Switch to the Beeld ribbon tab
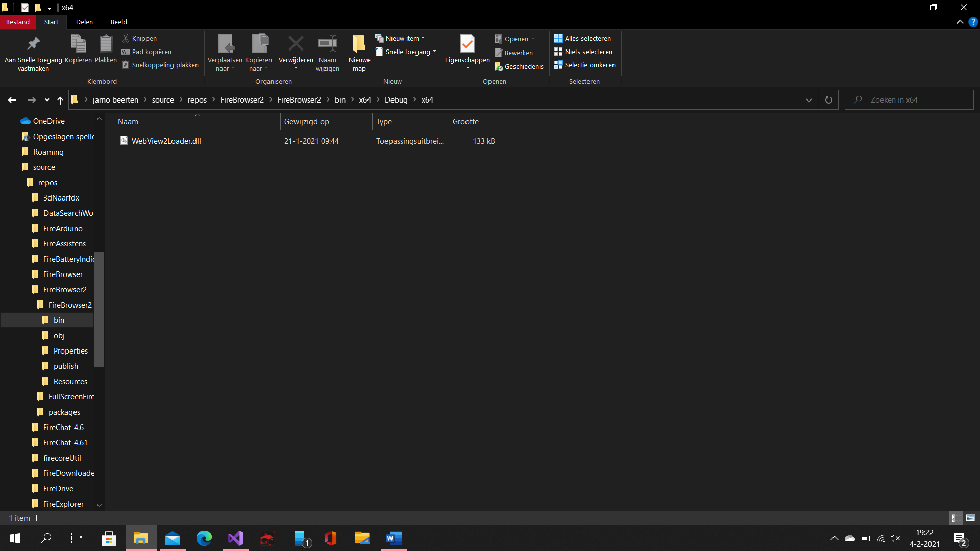 pyautogui.click(x=118, y=22)
